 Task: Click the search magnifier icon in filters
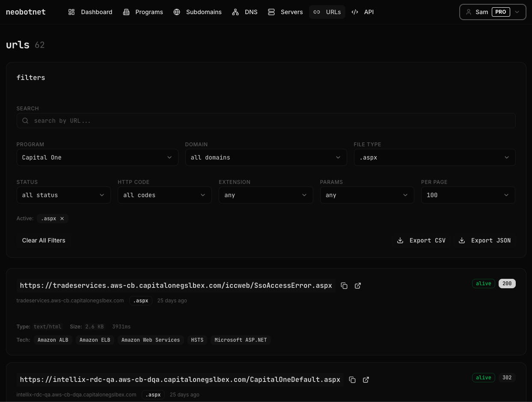point(25,121)
